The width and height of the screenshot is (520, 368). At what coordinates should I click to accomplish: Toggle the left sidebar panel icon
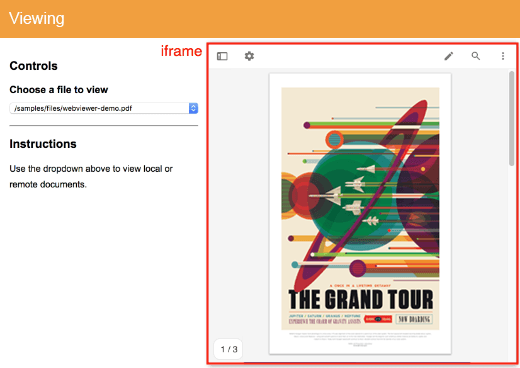click(x=222, y=56)
